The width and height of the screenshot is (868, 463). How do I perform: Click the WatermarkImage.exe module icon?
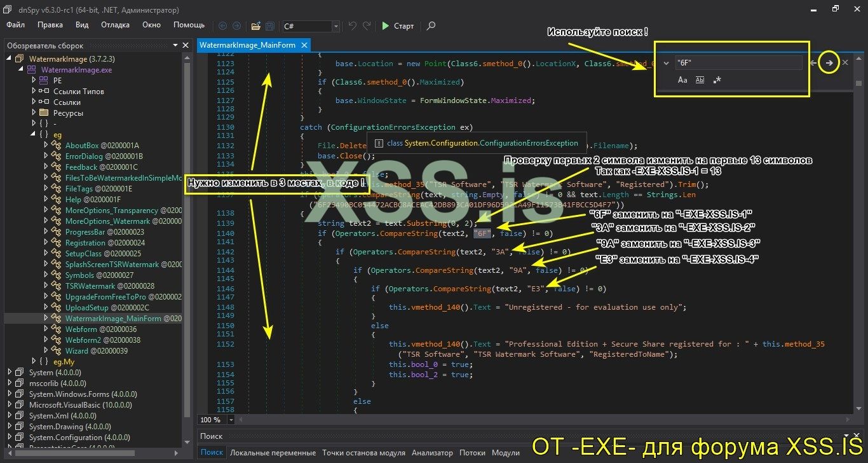click(x=31, y=70)
